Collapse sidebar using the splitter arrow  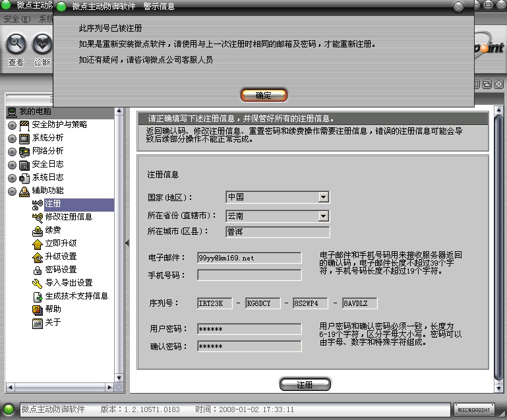pyautogui.click(x=127, y=243)
